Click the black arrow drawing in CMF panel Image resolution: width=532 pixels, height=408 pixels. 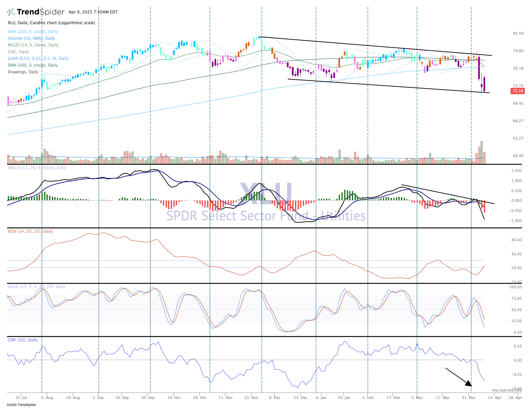(458, 377)
